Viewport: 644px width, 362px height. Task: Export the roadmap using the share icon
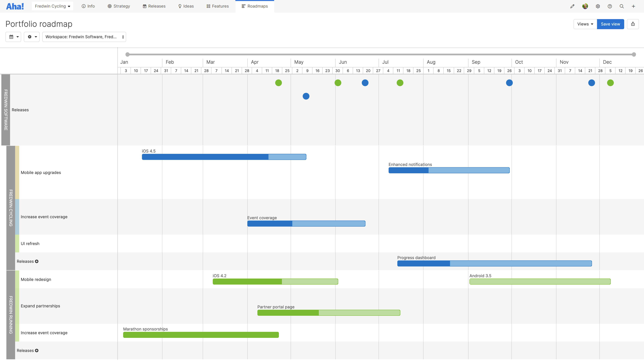(633, 24)
